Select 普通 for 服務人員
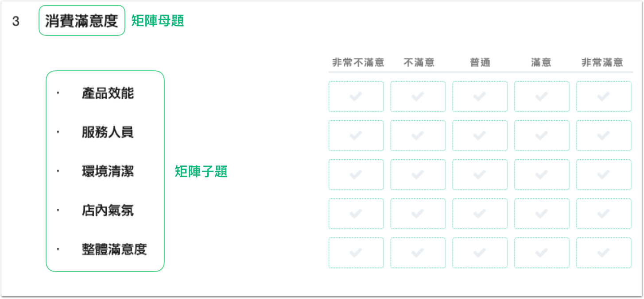644x299 pixels. [x=480, y=135]
